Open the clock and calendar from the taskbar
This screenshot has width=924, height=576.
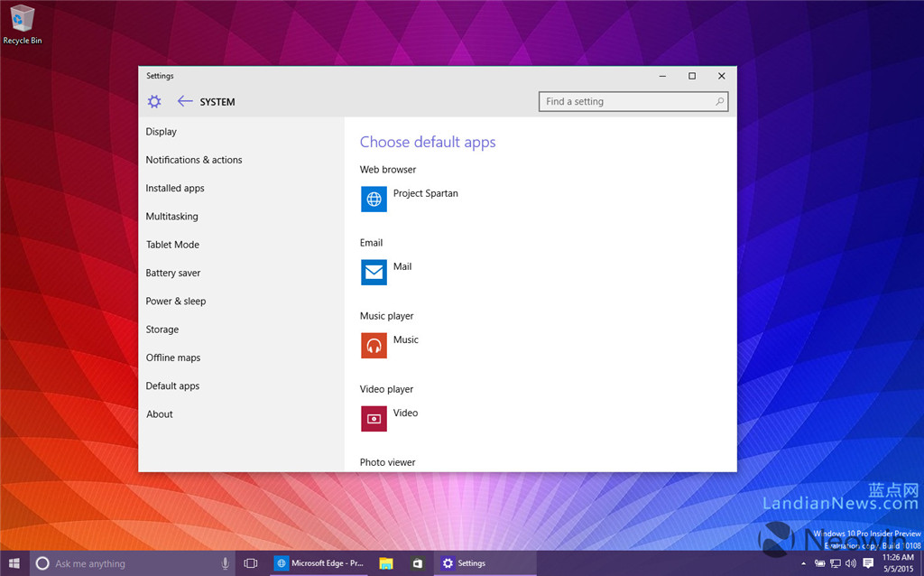(x=900, y=562)
